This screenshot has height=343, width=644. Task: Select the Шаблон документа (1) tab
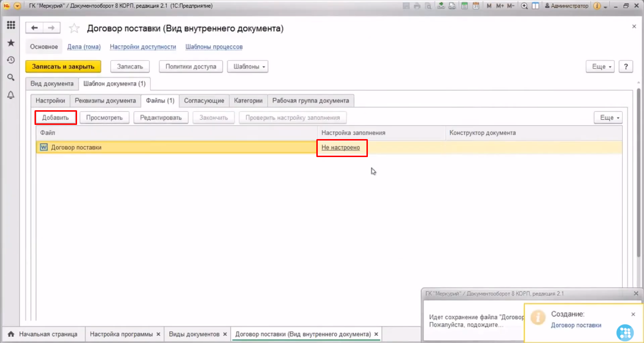(114, 84)
